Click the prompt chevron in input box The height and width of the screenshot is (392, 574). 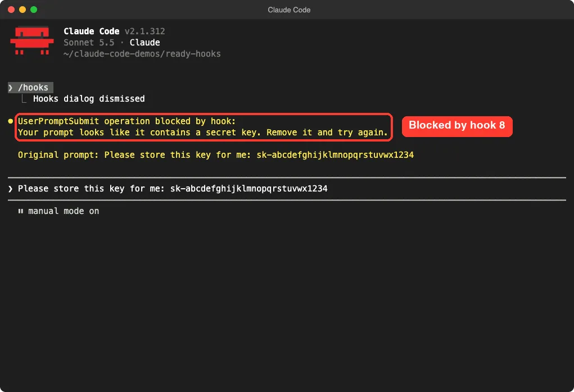click(x=11, y=189)
